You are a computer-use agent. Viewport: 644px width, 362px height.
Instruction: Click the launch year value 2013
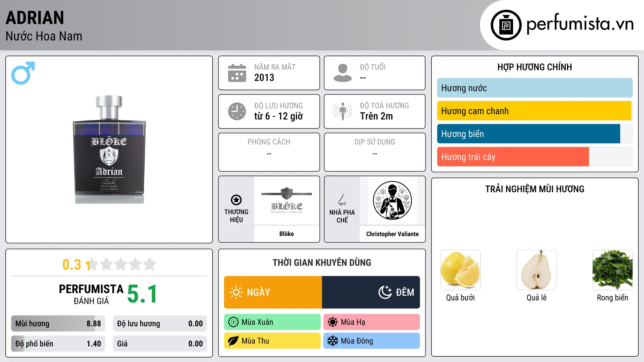[x=264, y=78]
